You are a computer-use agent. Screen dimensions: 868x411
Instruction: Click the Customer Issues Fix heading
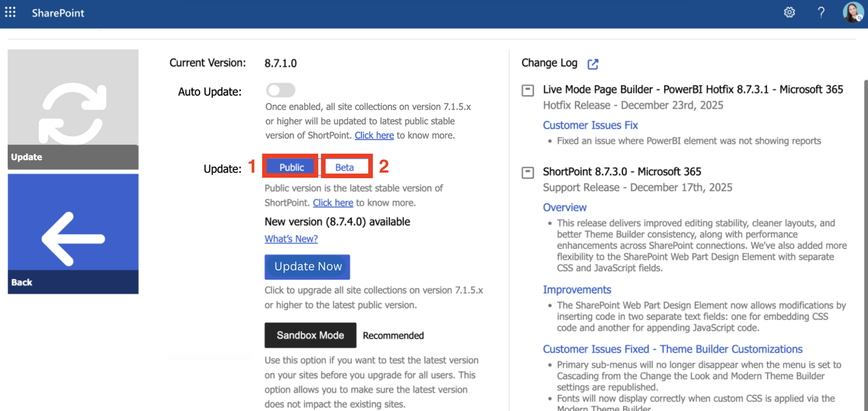click(590, 125)
